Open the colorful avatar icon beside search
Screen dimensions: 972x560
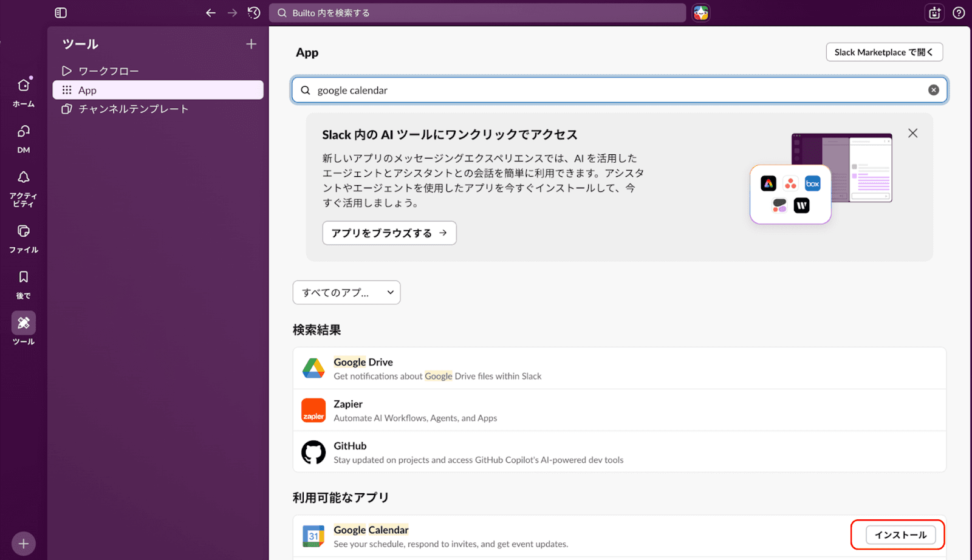point(701,13)
